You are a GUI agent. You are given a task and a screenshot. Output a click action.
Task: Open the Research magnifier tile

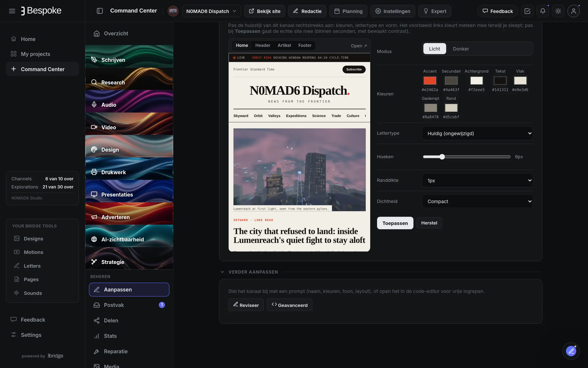point(129,79)
